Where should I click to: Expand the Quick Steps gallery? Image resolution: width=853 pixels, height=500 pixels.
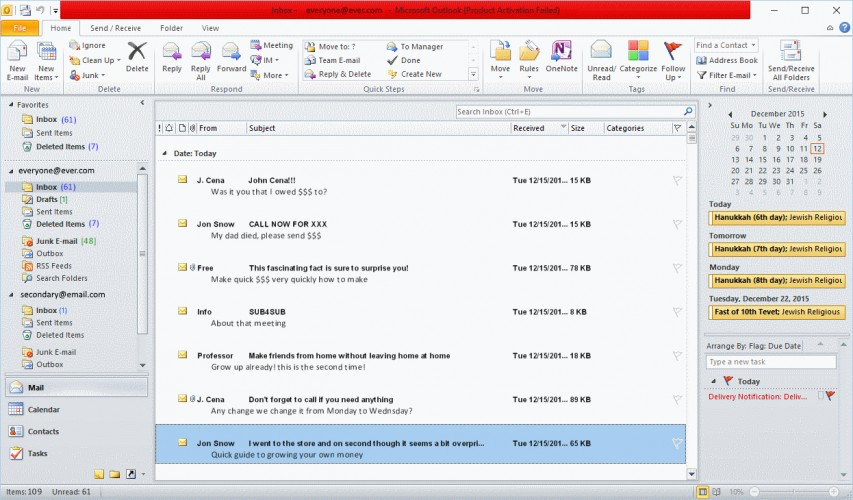tap(473, 74)
